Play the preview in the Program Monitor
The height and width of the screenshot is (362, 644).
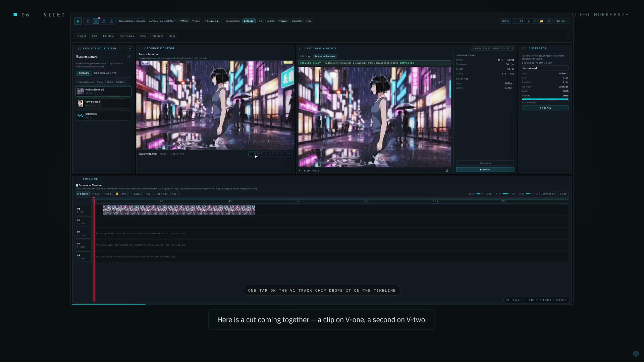(x=300, y=171)
